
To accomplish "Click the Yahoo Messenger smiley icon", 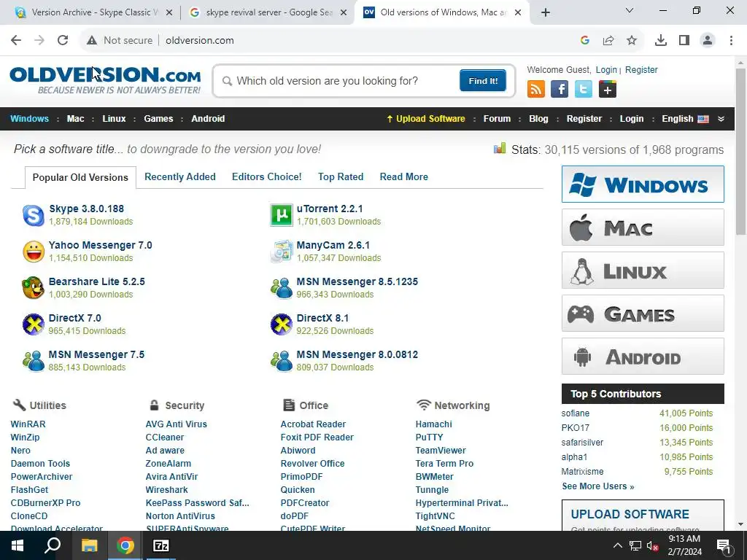I will pyautogui.click(x=34, y=252).
